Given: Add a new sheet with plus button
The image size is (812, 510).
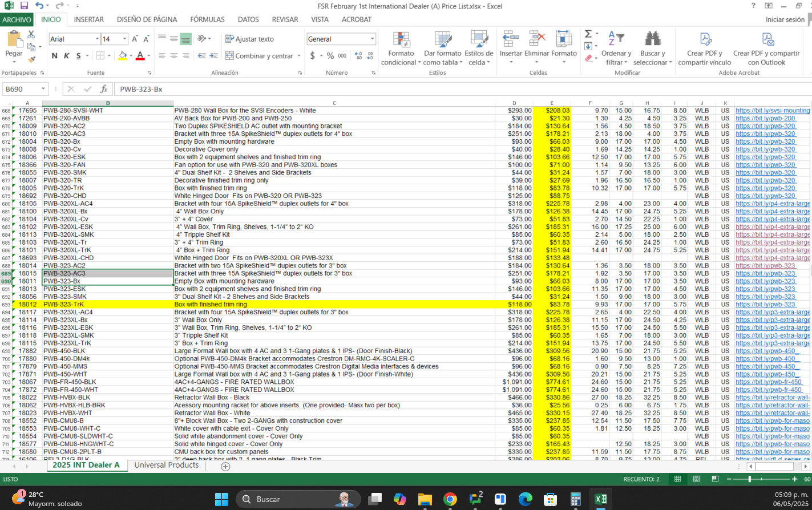Looking at the screenshot, I should click(225, 466).
